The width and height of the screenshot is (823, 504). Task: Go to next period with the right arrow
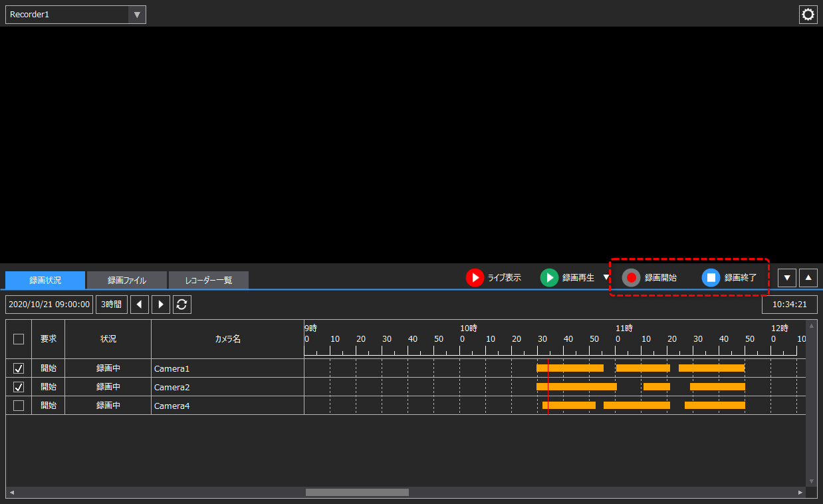[x=160, y=304]
